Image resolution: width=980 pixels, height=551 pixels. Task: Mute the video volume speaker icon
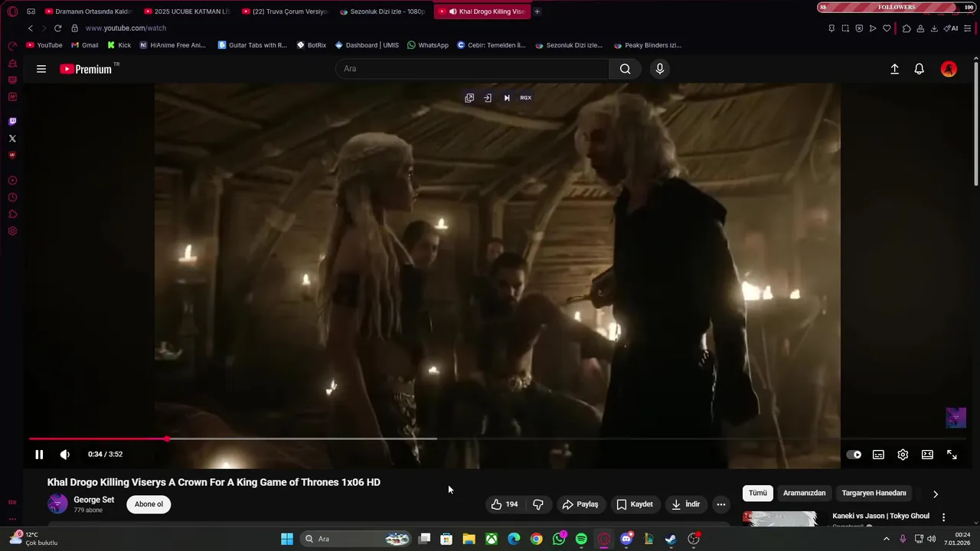coord(65,455)
